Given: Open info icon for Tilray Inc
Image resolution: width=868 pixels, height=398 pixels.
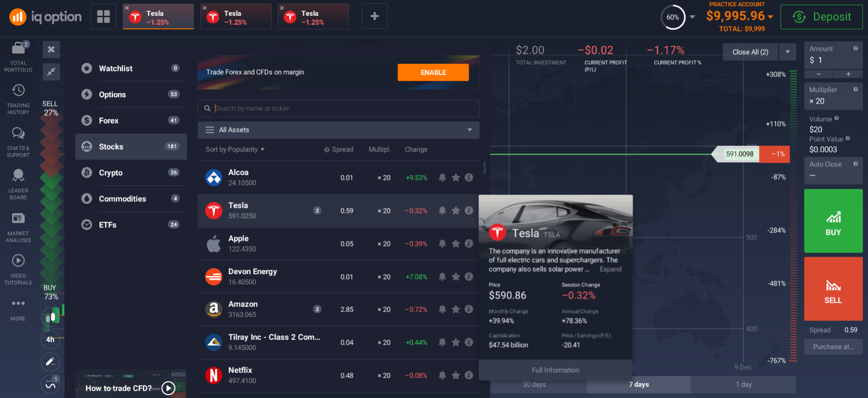Looking at the screenshot, I should [469, 342].
